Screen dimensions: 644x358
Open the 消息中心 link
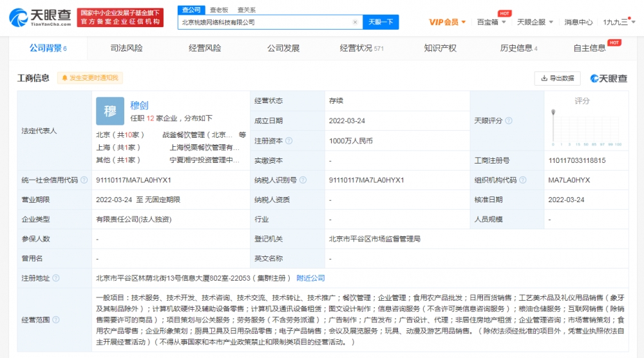578,22
